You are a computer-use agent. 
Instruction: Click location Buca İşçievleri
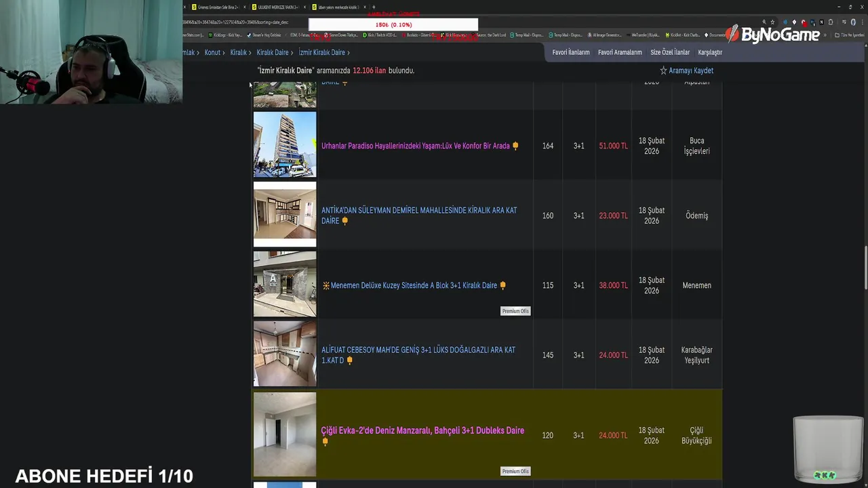[x=696, y=146]
